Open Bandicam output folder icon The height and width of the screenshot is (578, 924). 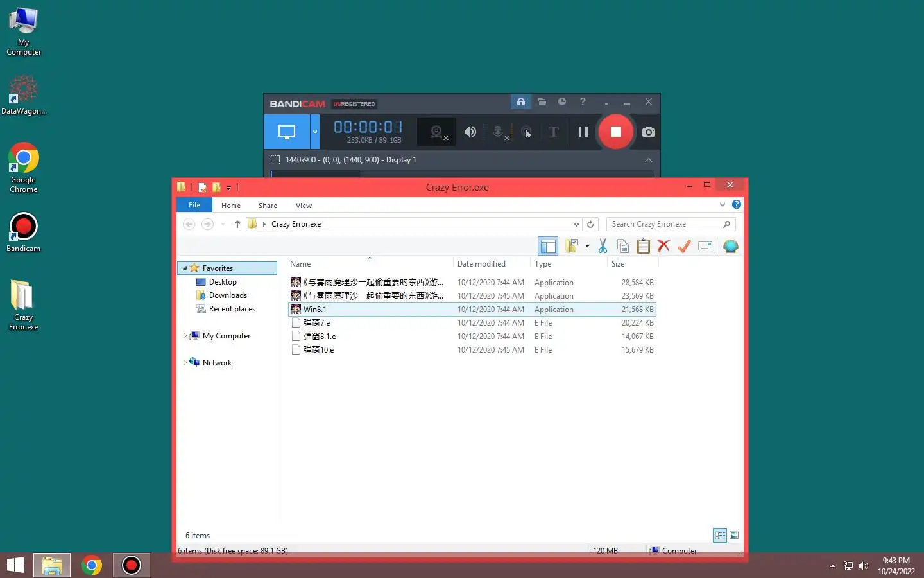[542, 101]
